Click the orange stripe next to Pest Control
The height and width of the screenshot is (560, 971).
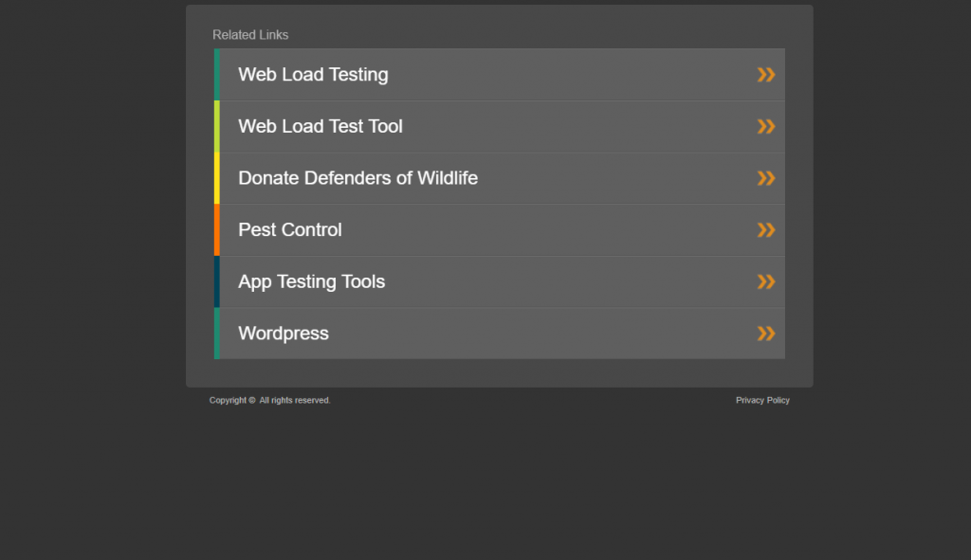(x=217, y=229)
